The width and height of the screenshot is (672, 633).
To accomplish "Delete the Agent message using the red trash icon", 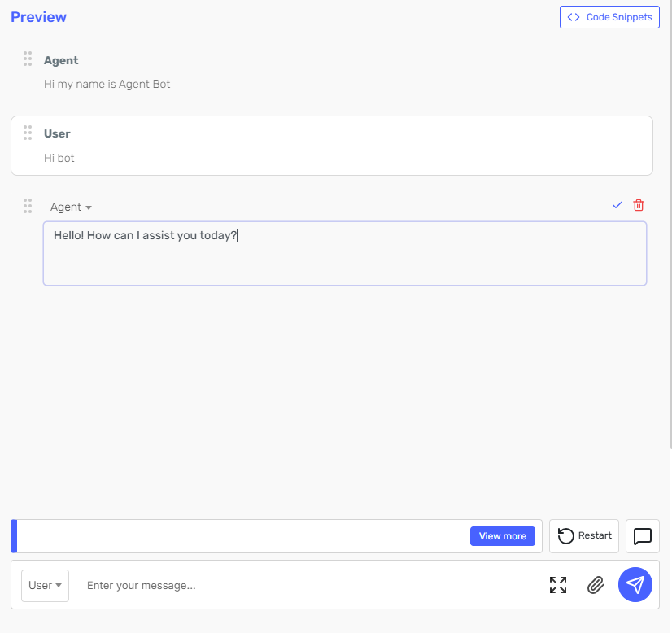I will pyautogui.click(x=638, y=205).
